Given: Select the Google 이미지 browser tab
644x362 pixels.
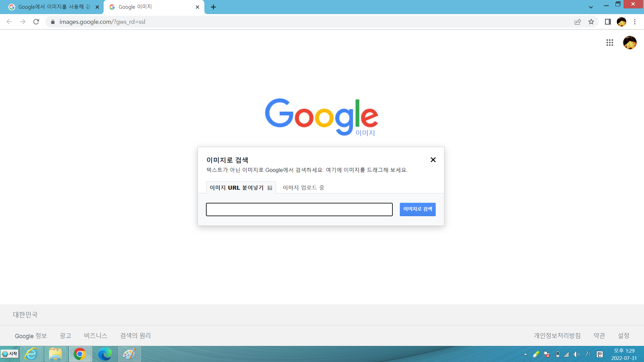Looking at the screenshot, I should tap(154, 7).
